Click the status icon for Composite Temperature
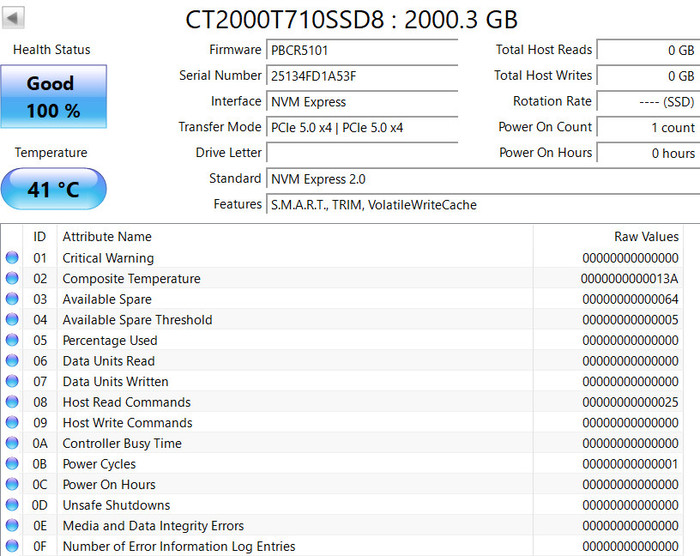Screen dimensions: 700x556 click(12, 278)
